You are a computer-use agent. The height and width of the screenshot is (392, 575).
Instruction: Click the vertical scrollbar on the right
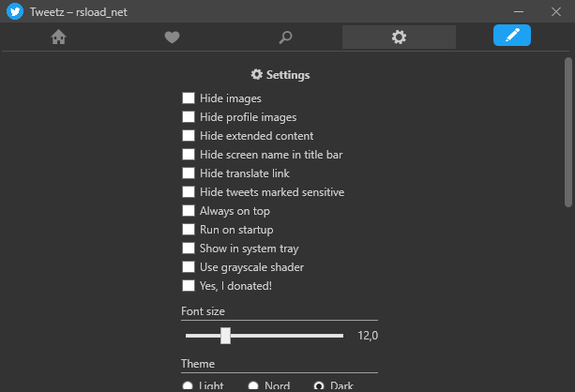568,131
